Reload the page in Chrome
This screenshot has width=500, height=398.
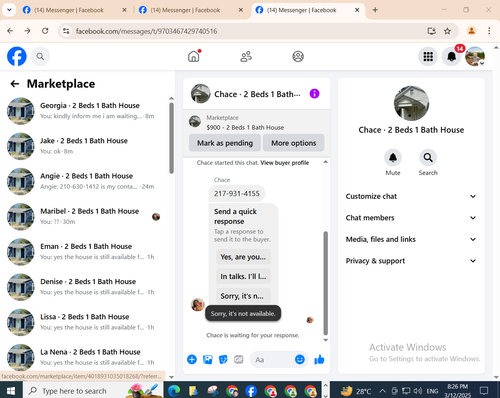click(45, 31)
